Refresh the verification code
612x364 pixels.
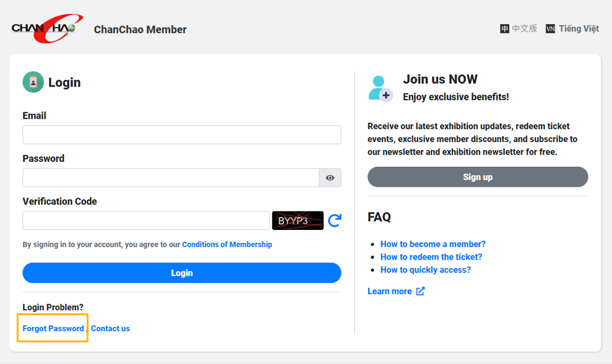(x=335, y=221)
